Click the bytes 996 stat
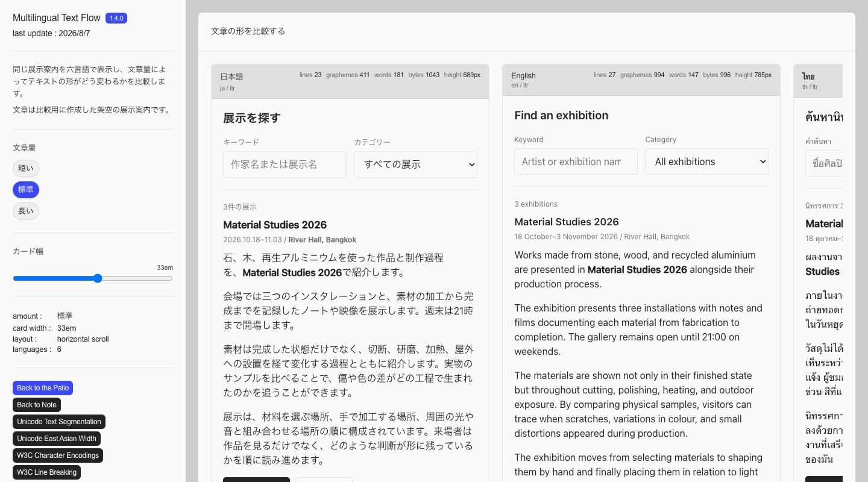 point(717,75)
